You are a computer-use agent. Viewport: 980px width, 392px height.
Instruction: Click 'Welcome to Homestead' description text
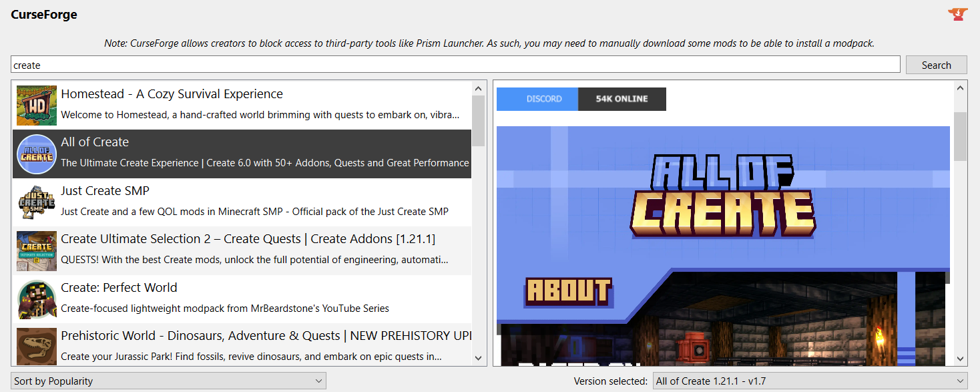(260, 115)
